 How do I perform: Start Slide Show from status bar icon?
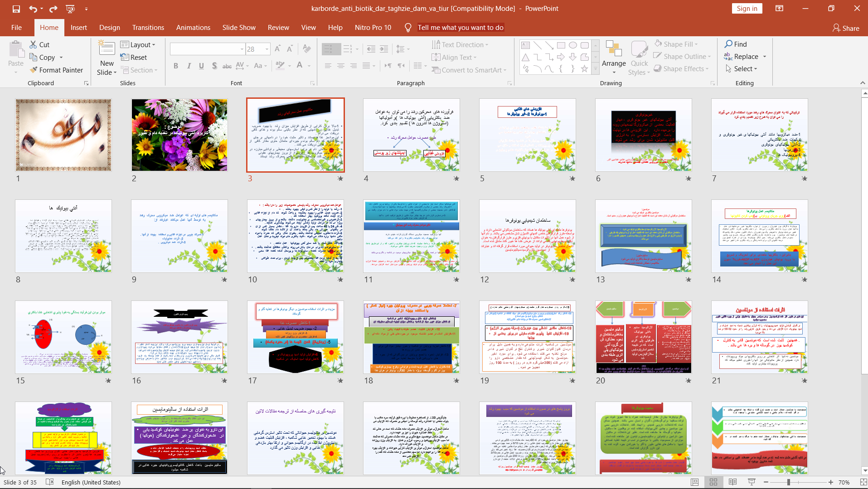click(752, 482)
